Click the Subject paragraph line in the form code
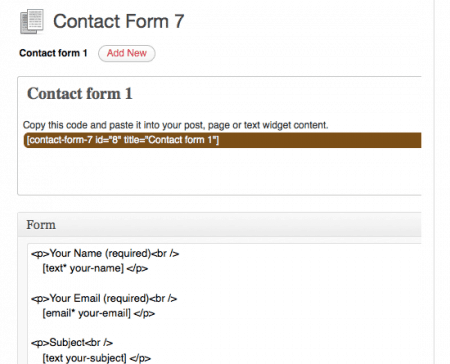This screenshot has width=450, height=364. tap(72, 343)
